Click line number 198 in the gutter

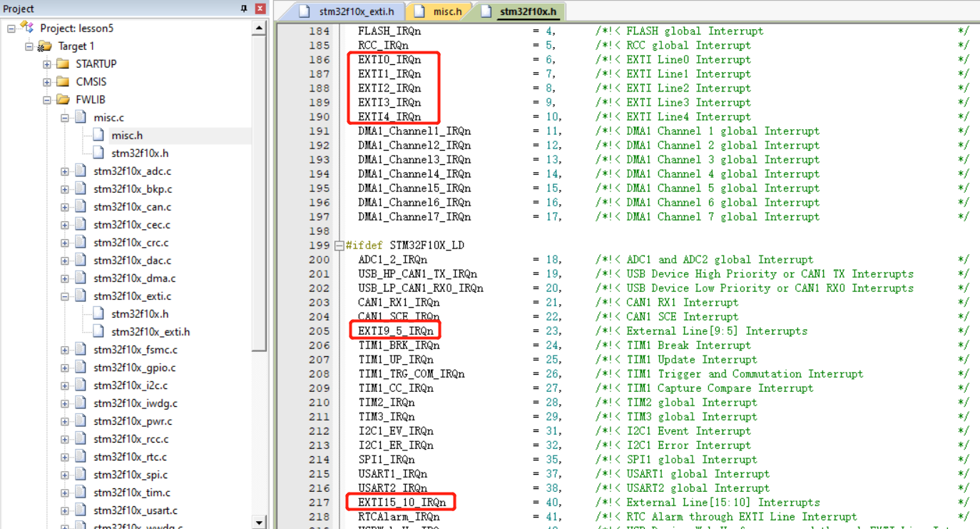[x=320, y=231]
